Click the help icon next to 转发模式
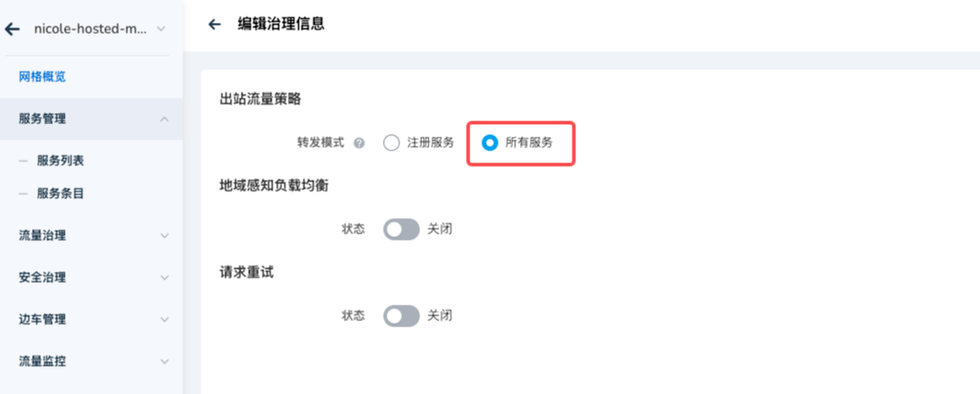This screenshot has height=394, width=980. pos(359,143)
